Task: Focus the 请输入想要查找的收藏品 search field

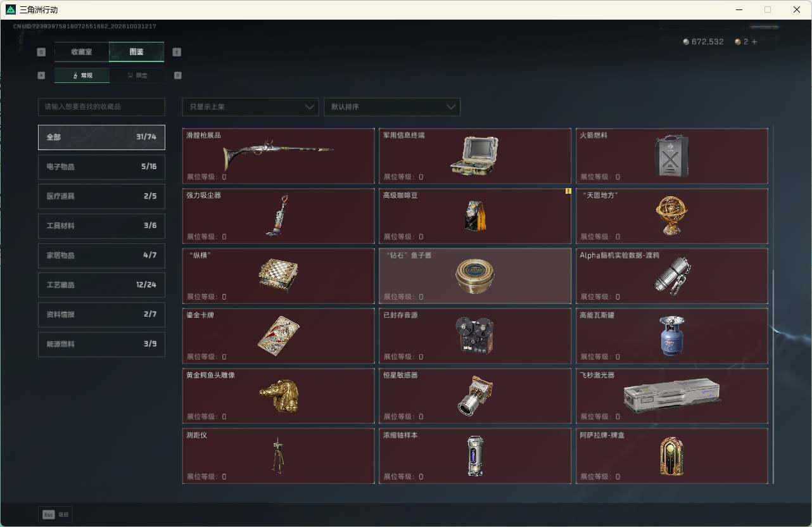Action: pyautogui.click(x=101, y=107)
